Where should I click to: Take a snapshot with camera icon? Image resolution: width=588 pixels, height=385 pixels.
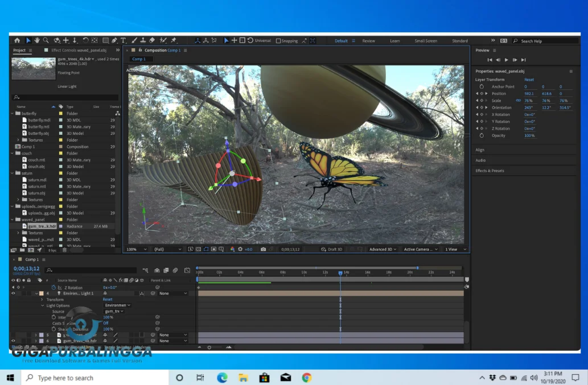coord(263,249)
